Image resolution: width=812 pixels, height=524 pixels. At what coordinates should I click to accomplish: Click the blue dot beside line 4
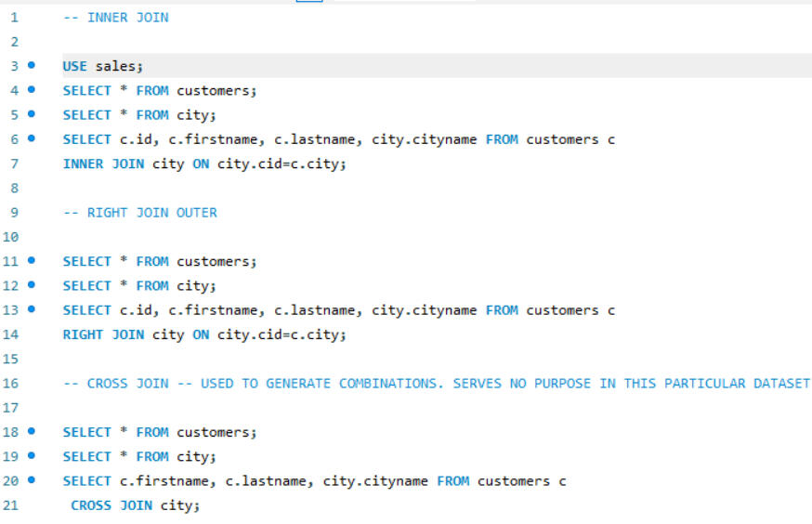(33, 90)
